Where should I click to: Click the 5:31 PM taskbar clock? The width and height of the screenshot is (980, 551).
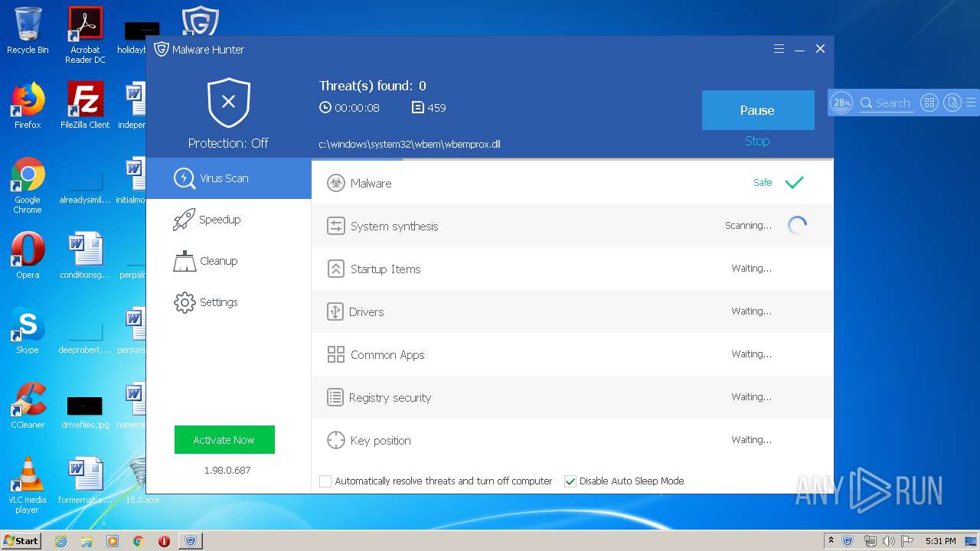point(940,541)
